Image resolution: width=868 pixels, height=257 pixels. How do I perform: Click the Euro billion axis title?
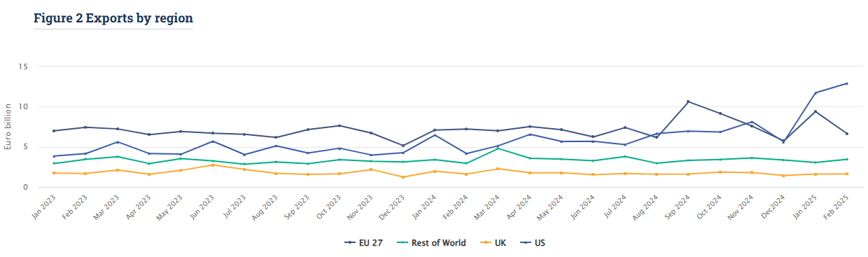coord(8,127)
